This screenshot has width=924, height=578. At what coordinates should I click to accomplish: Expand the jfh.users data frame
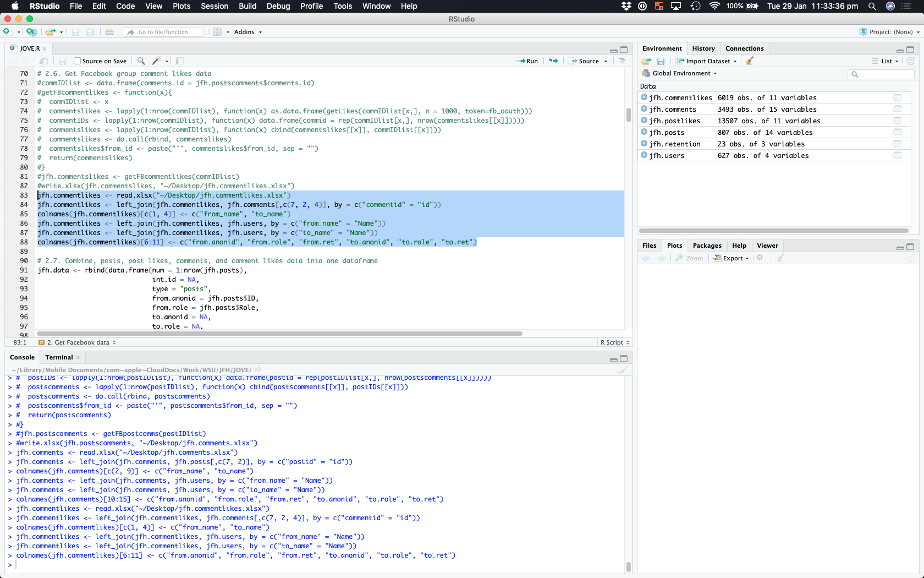point(643,155)
